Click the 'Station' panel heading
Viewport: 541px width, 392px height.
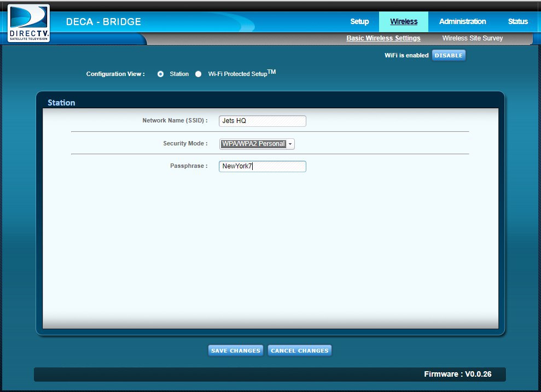(61, 103)
